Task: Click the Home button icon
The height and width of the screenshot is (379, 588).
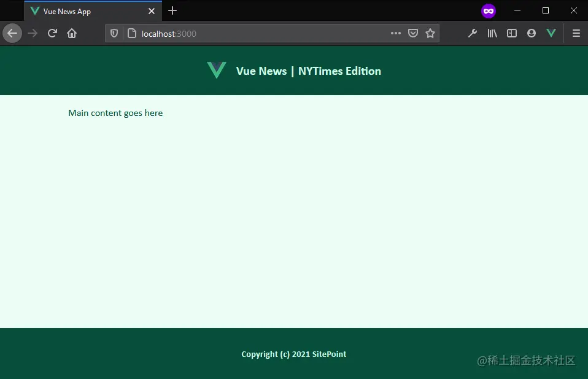Action: (72, 33)
